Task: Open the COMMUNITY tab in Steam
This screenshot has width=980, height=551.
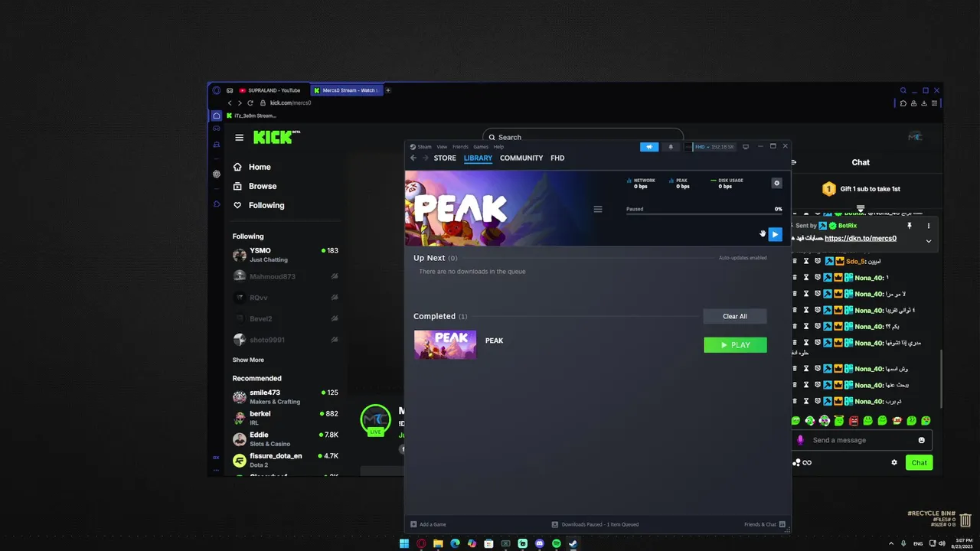Action: (x=521, y=158)
